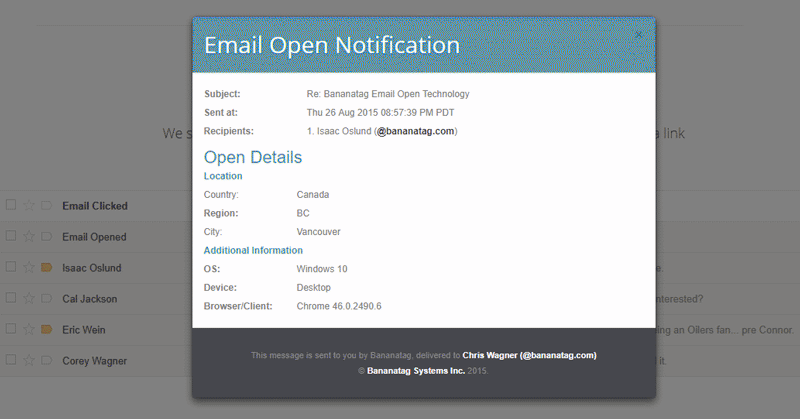
Task: Open the message from Corey Wagner
Action: pos(94,361)
